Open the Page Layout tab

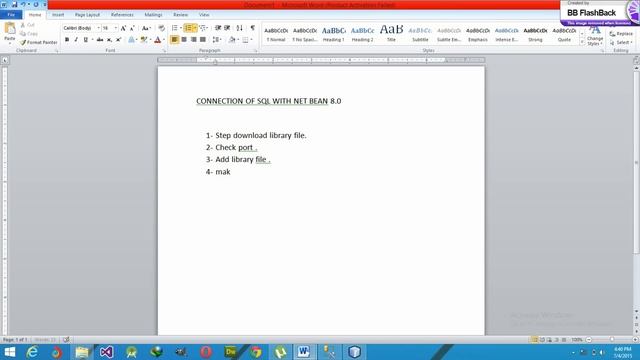coord(87,15)
